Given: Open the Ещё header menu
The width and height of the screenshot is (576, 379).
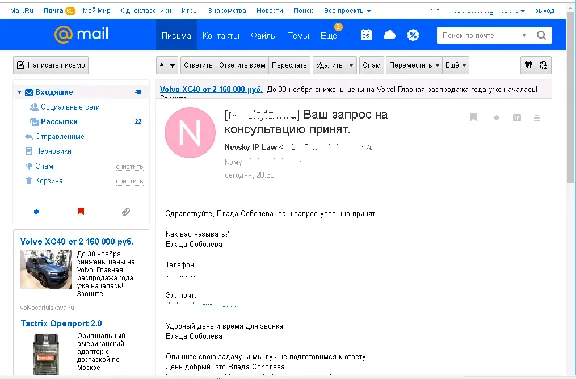Looking at the screenshot, I should tap(329, 35).
